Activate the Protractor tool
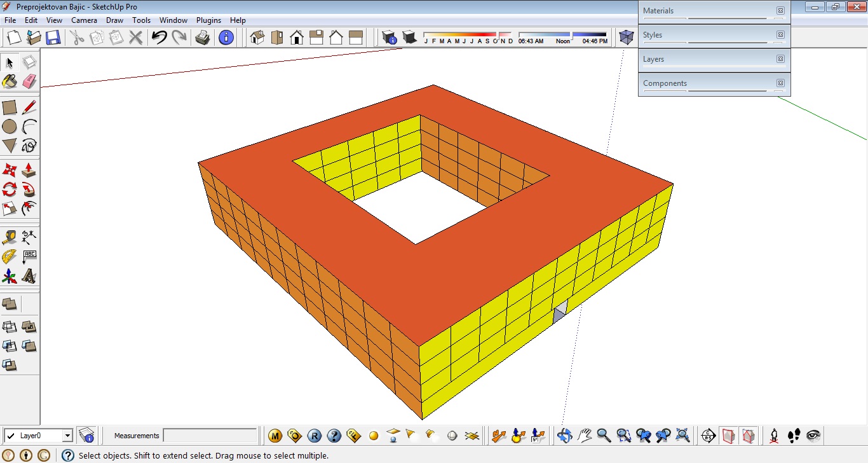This screenshot has width=868, height=463. [x=10, y=257]
